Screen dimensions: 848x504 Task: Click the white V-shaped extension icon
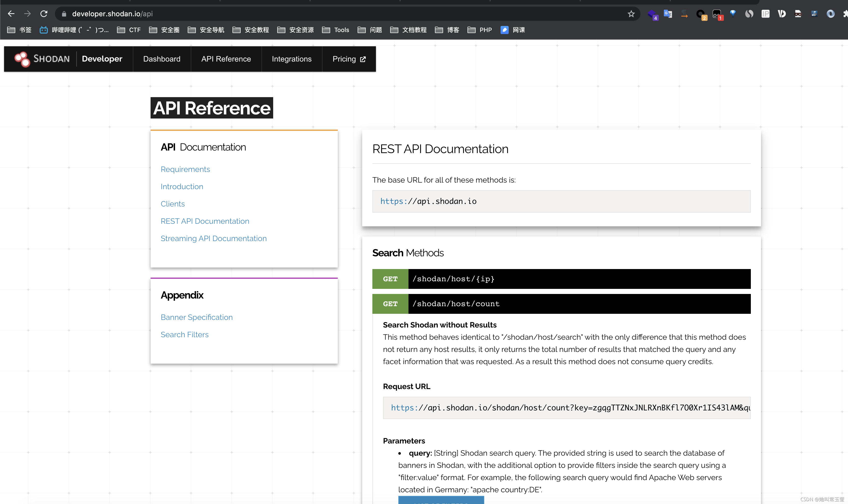pos(782,14)
